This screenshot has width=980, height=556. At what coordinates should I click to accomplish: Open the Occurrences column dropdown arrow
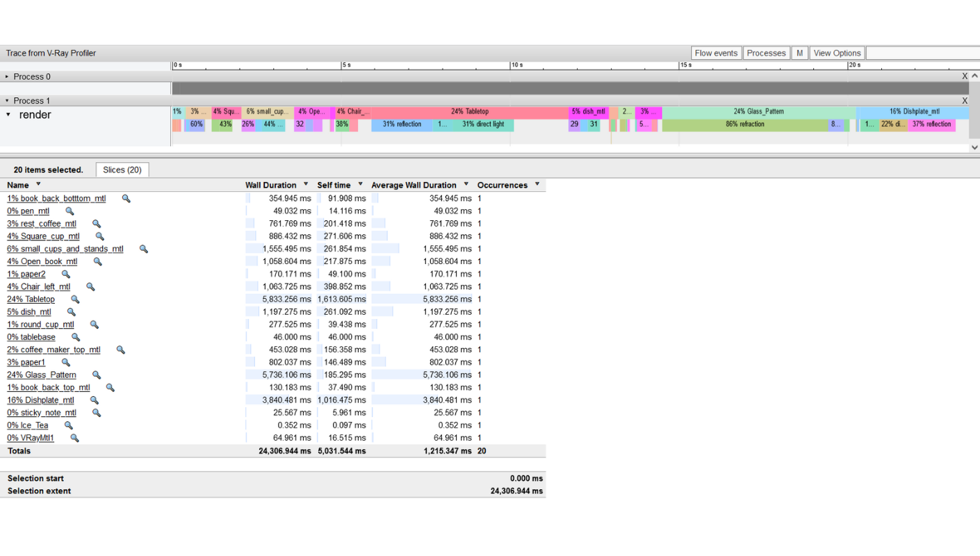[x=537, y=185]
